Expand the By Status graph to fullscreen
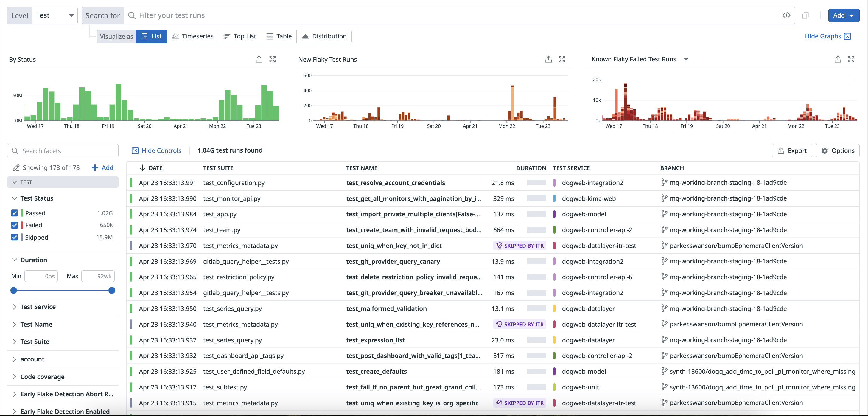This screenshot has height=416, width=868. (x=272, y=59)
